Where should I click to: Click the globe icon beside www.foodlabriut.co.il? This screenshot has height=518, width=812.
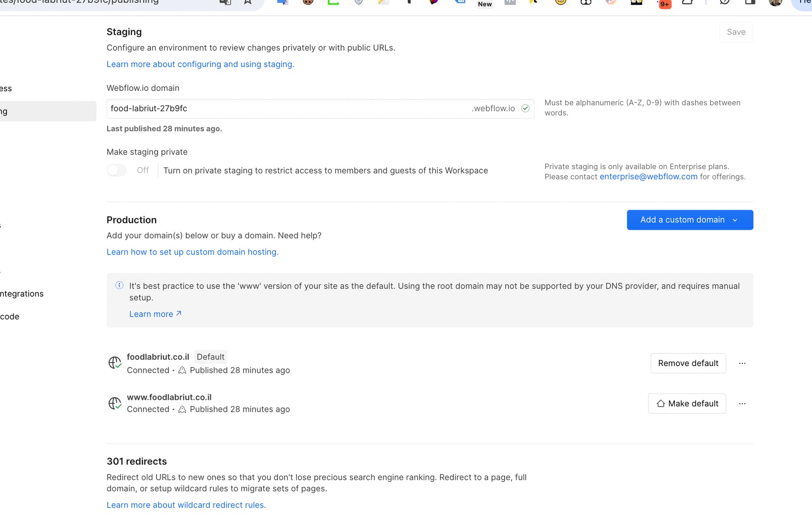(115, 403)
